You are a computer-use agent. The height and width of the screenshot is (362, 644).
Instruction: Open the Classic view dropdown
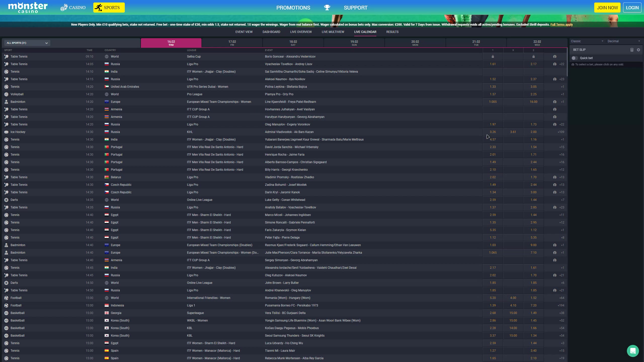(x=587, y=41)
